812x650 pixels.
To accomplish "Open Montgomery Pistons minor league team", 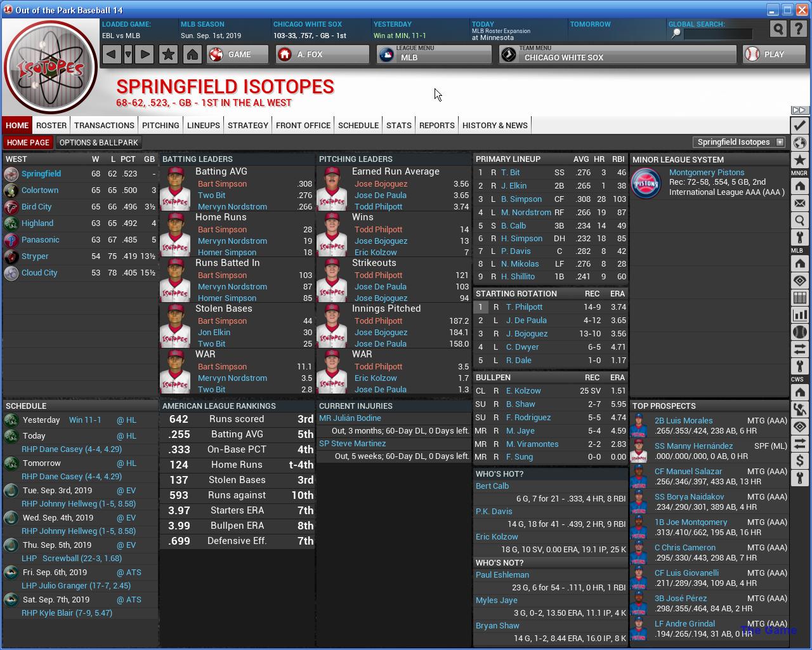I will pos(707,172).
